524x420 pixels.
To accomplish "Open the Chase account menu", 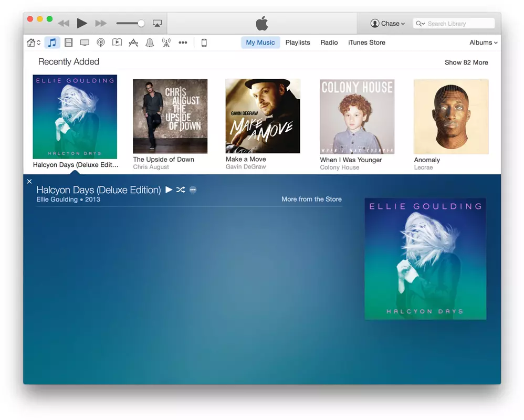I will coord(387,24).
